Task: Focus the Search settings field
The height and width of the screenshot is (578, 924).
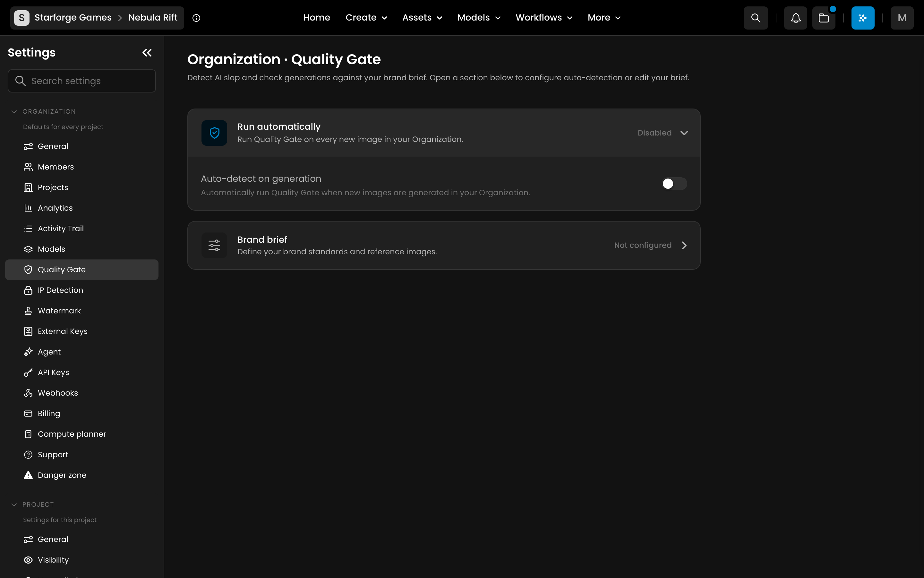Action: [x=82, y=81]
